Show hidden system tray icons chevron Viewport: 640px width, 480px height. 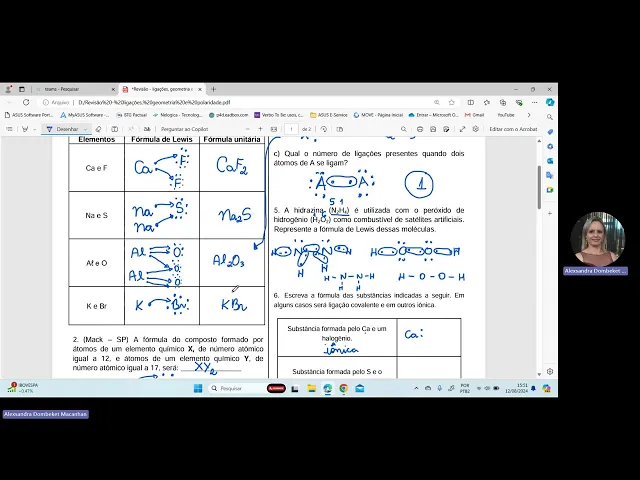click(x=416, y=389)
